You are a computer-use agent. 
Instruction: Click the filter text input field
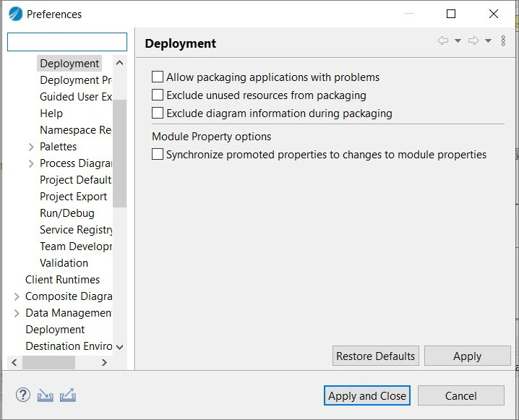[x=67, y=42]
